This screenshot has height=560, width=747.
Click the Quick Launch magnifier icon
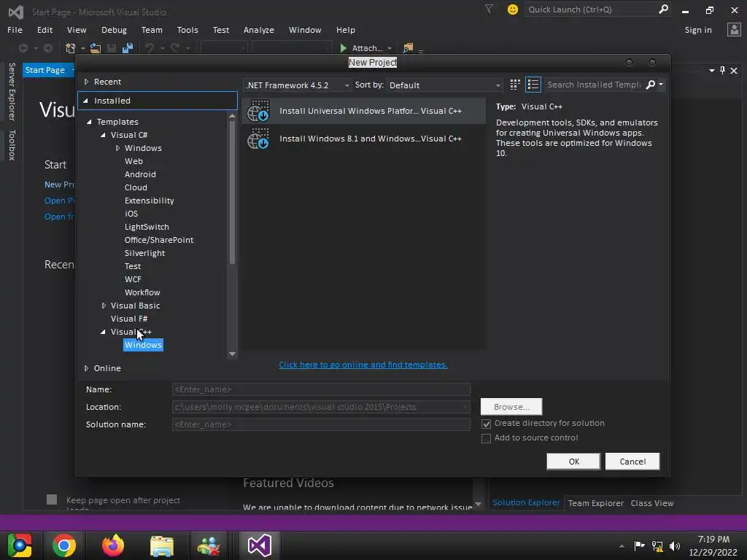663,9
